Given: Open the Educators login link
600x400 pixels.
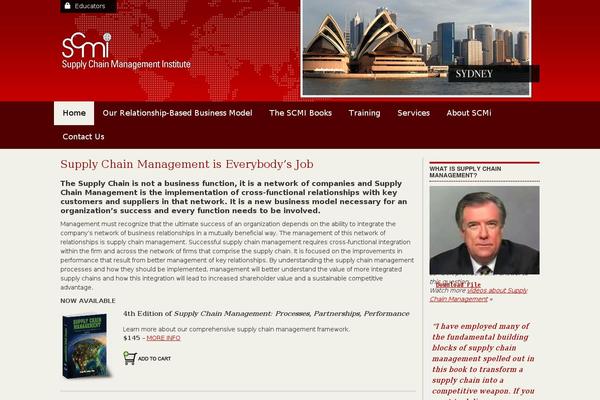Looking at the screenshot, I should (90, 6).
